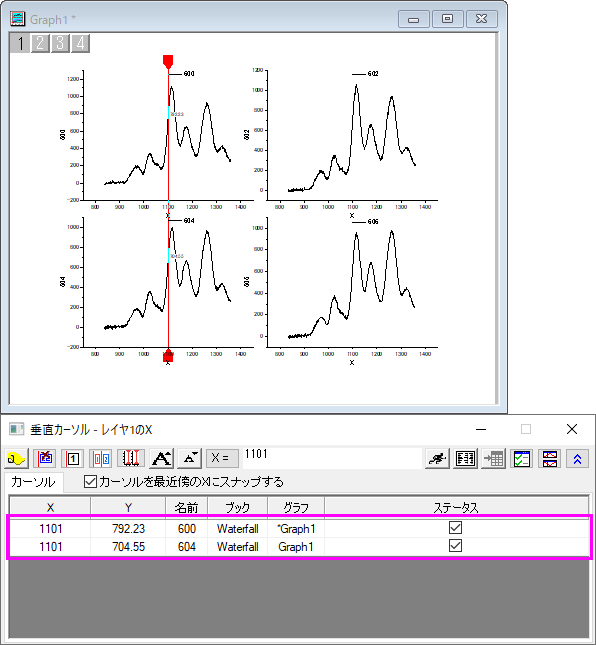Click Waterfall in the 600 row
596x645 pixels.
click(237, 529)
